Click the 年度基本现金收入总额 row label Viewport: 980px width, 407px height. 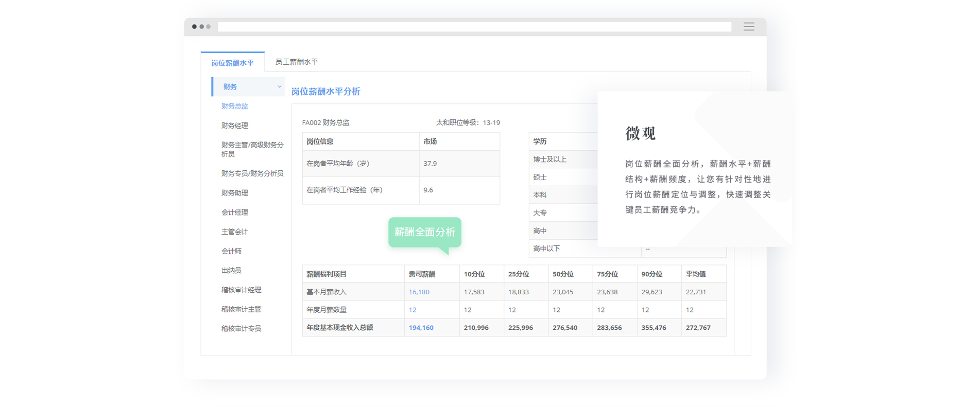click(x=340, y=327)
